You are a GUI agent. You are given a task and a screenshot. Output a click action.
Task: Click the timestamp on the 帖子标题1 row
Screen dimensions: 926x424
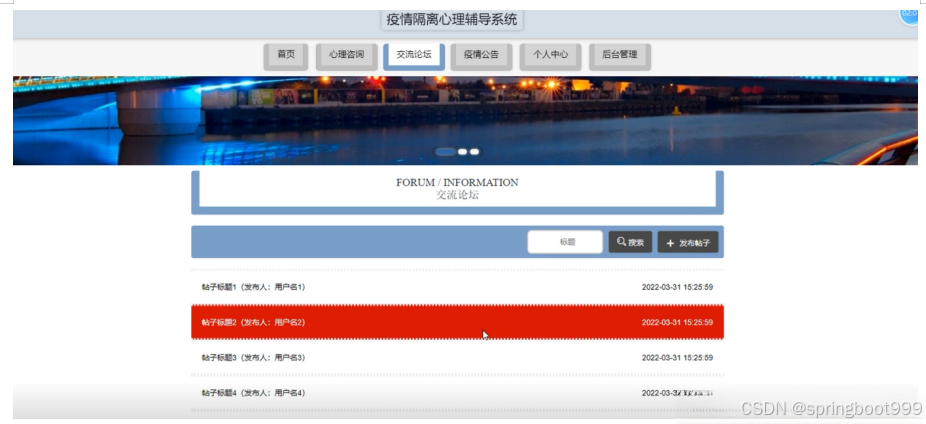677,287
